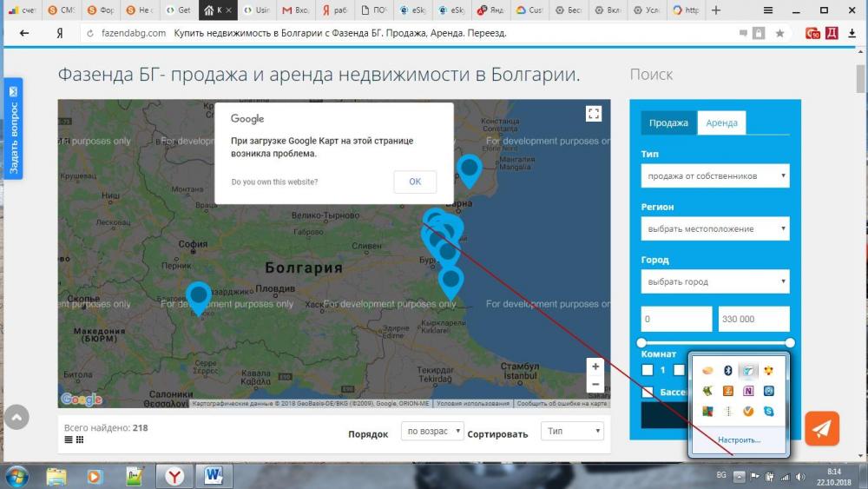
Task: Open the Сортировать Тип dropdown
Action: tap(572, 431)
